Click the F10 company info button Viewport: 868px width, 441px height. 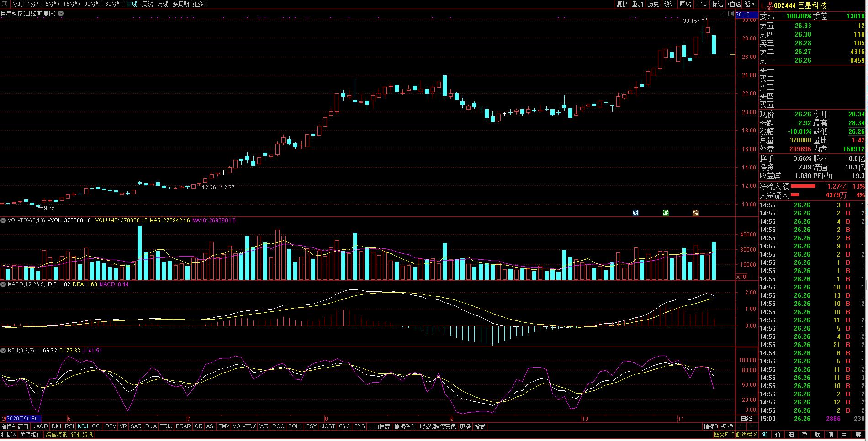(702, 4)
